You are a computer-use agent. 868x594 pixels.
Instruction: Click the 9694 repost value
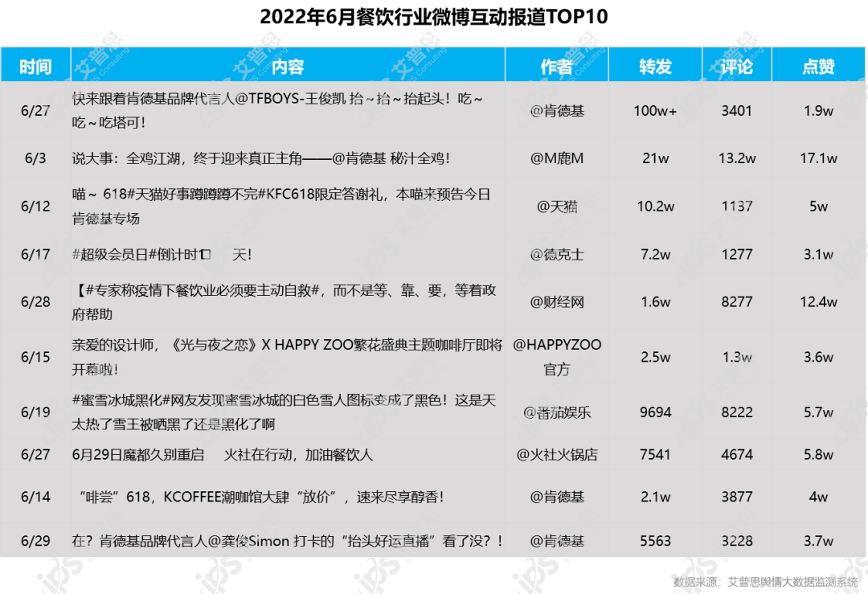click(x=656, y=412)
